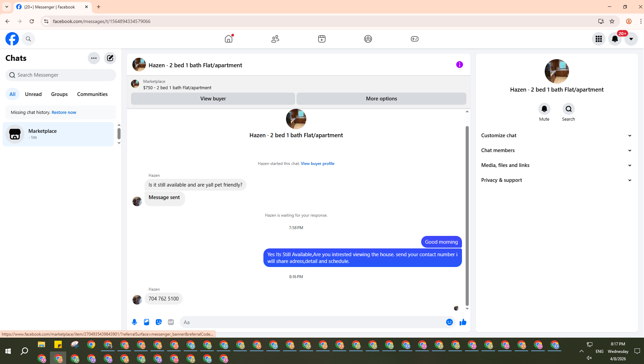This screenshot has width=644, height=364.
Task: Click the muted volume tray icon
Action: coord(589,358)
